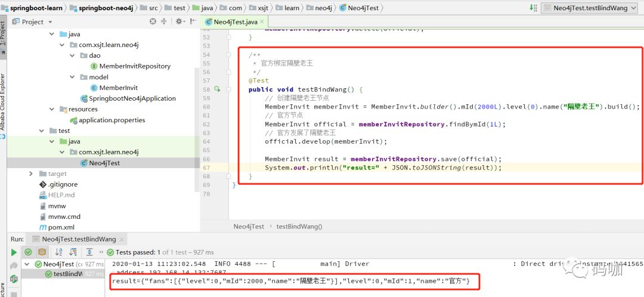Sort test results alphabetically
Image resolution: width=644 pixels, height=297 pixels.
click(58, 252)
